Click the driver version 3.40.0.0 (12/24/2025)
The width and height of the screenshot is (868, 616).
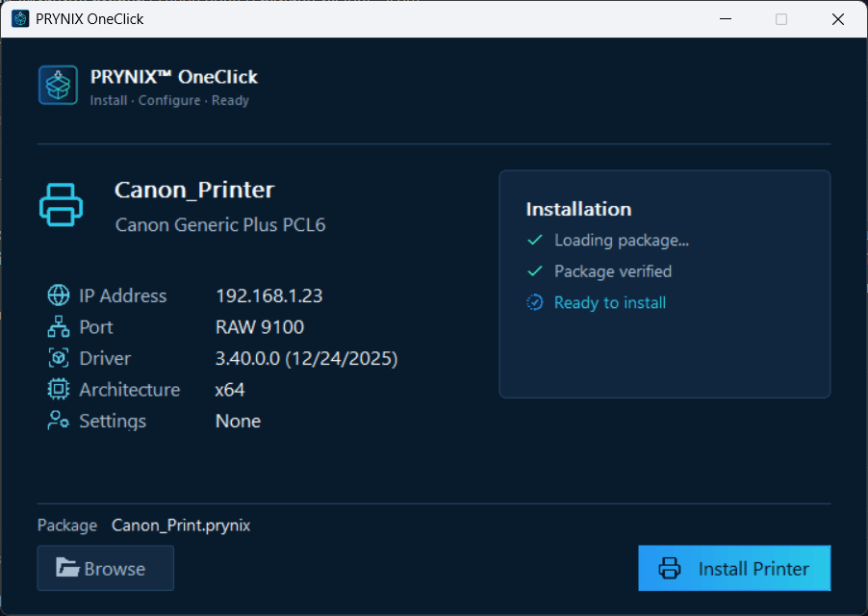[x=306, y=359]
